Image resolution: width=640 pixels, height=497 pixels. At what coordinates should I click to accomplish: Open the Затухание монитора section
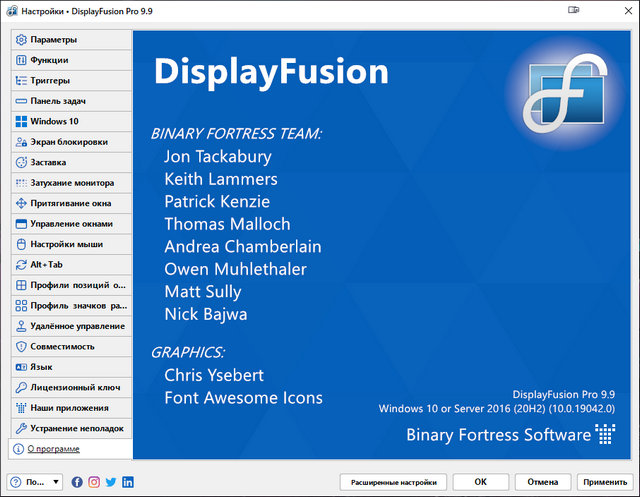(70, 183)
